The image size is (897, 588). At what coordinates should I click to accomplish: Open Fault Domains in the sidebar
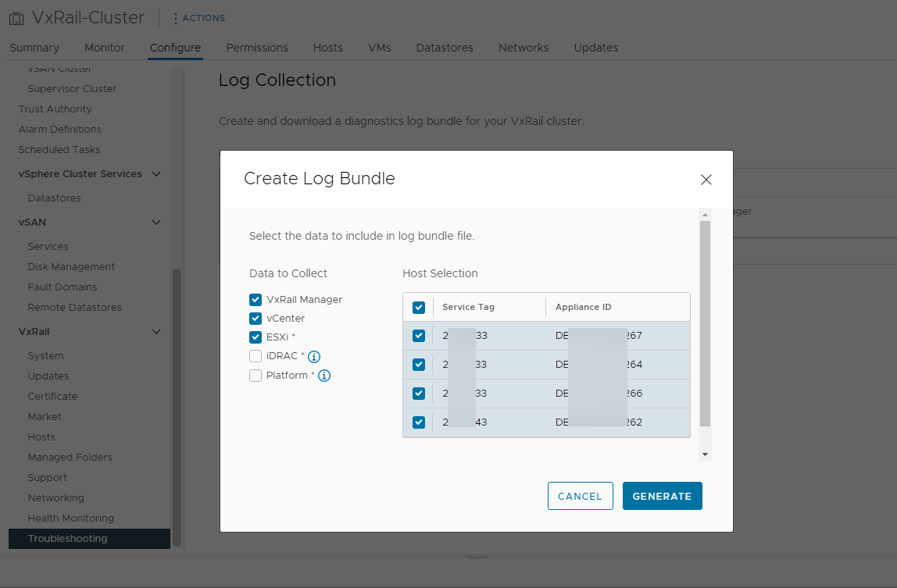point(63,287)
